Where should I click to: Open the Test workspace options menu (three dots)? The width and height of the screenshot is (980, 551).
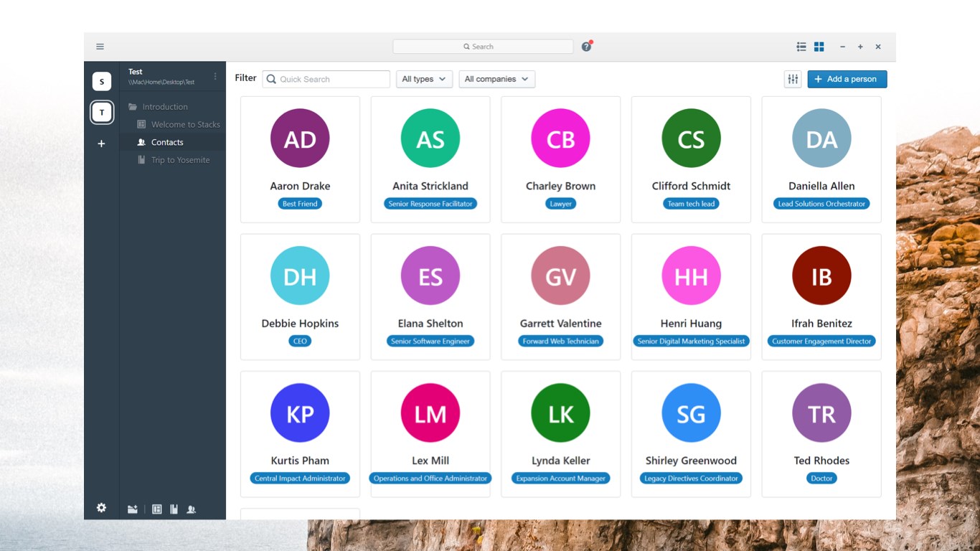point(215,76)
